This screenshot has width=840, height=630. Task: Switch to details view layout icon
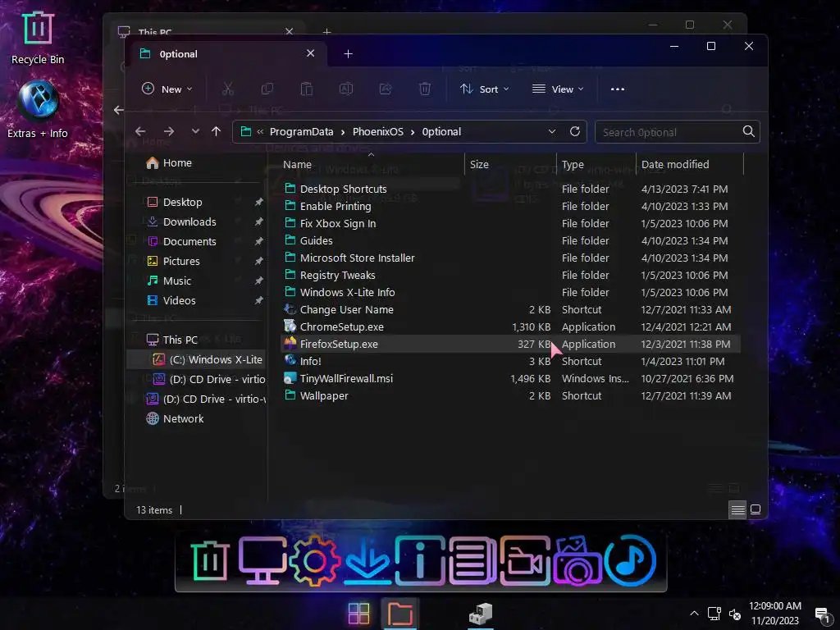pos(737,509)
